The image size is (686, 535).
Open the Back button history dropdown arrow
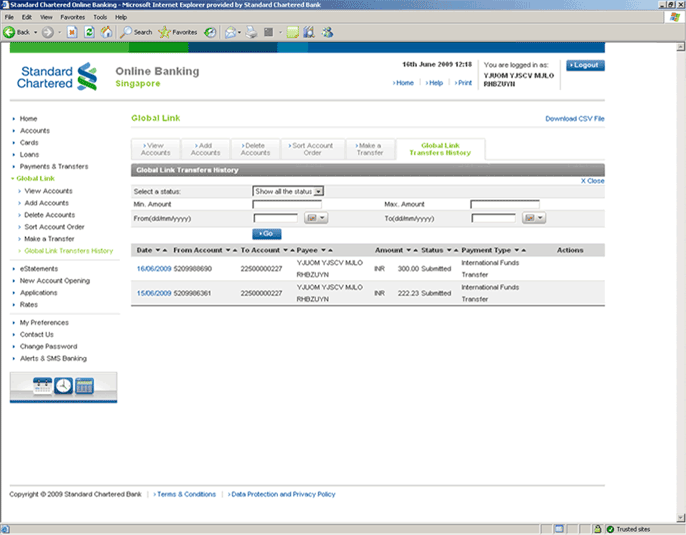[35, 32]
